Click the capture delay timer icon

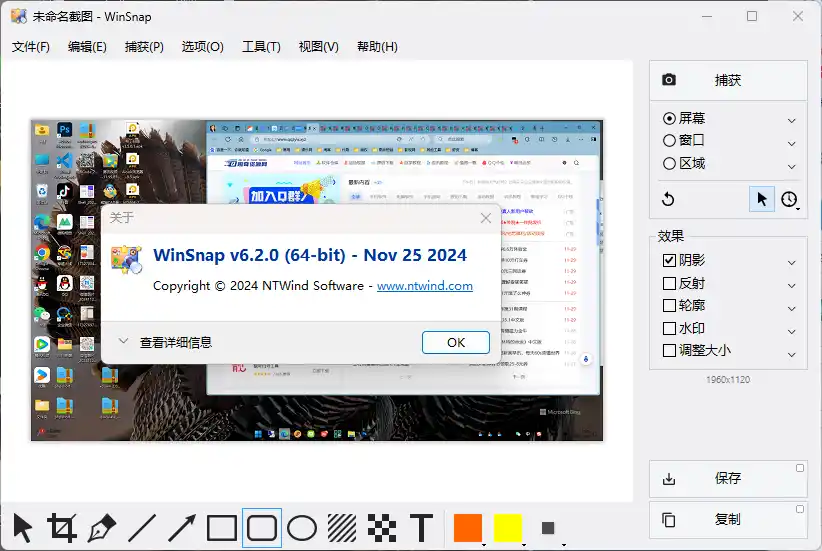point(789,199)
